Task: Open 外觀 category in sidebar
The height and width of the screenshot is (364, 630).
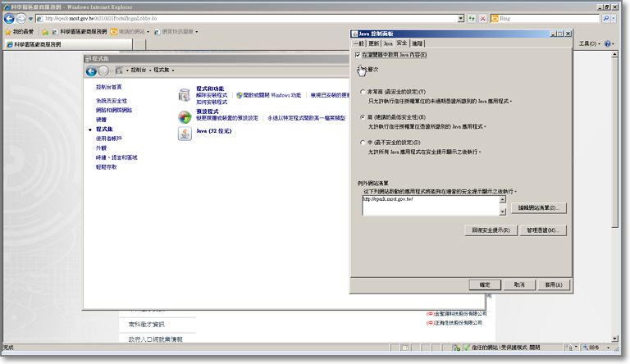Action: click(101, 148)
